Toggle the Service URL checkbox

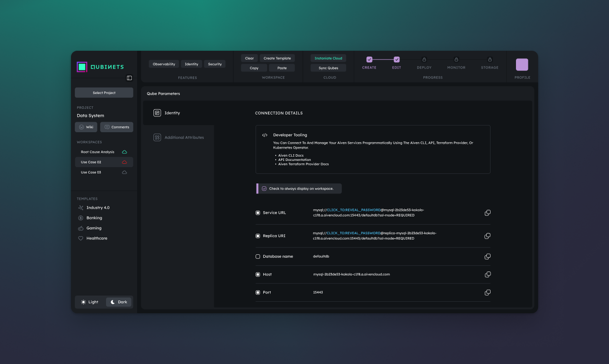coord(258,213)
